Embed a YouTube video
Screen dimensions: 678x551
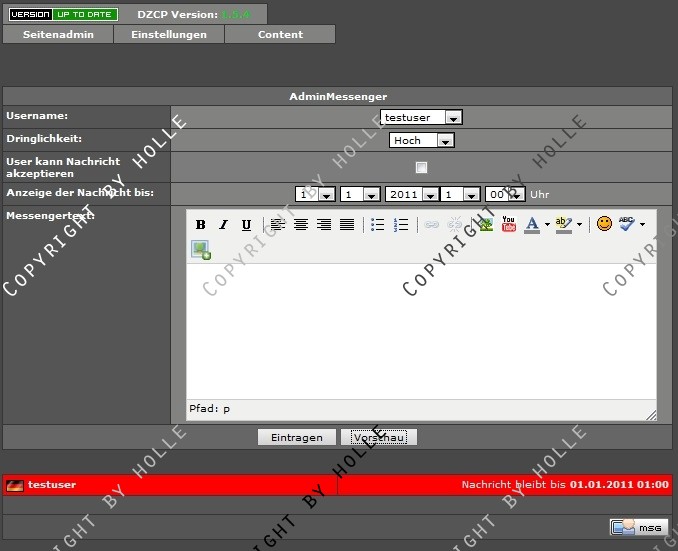click(x=509, y=225)
